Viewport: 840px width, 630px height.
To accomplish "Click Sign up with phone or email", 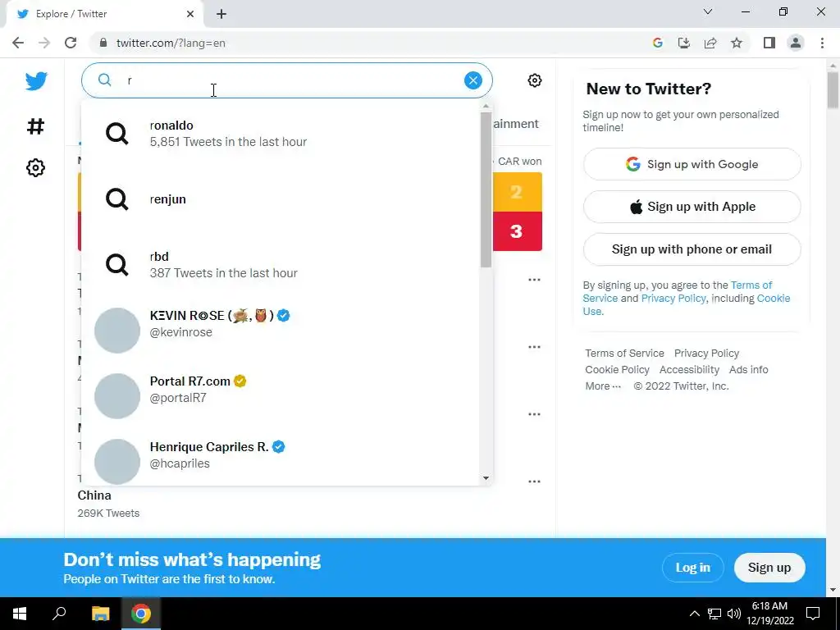I will (692, 249).
